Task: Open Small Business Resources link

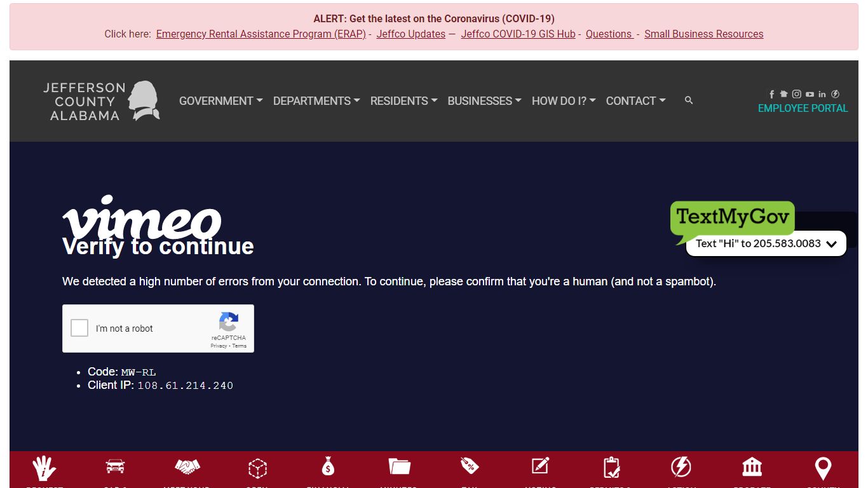Action: [x=704, y=34]
